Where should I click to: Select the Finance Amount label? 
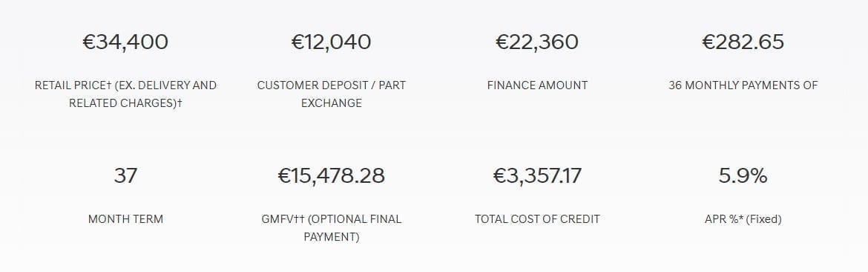[537, 85]
